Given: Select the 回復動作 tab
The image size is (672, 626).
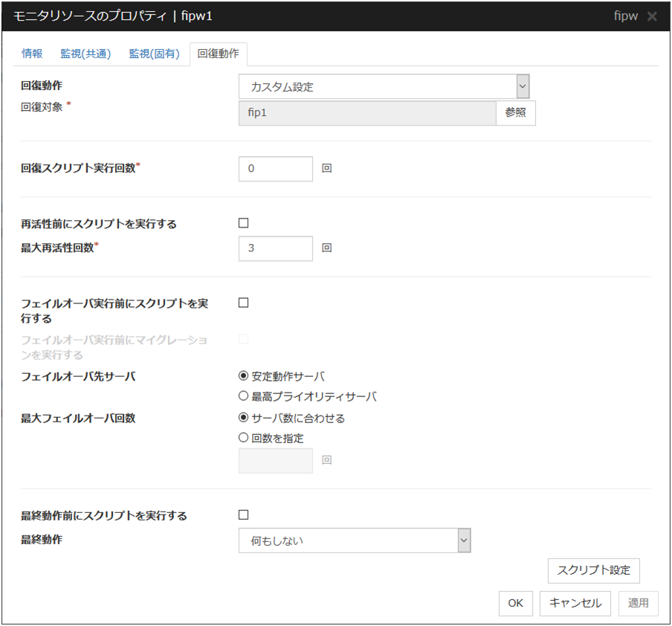Looking at the screenshot, I should point(218,54).
